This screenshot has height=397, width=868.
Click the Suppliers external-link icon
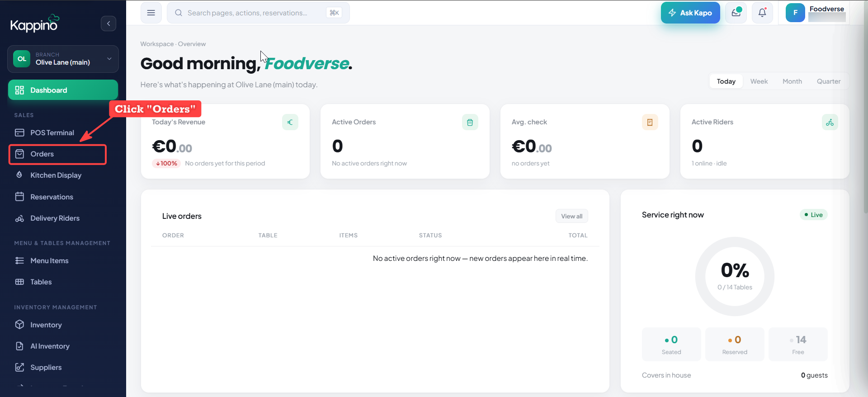19,367
